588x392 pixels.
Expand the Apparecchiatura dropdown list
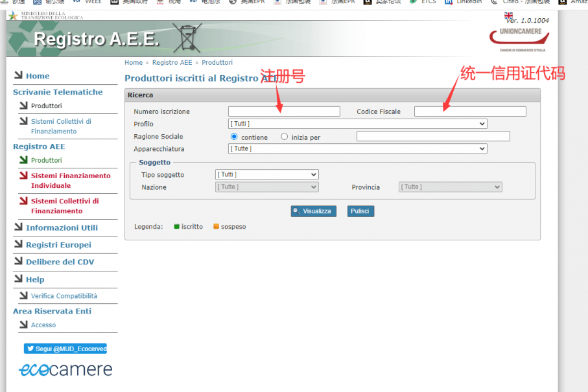coord(357,148)
